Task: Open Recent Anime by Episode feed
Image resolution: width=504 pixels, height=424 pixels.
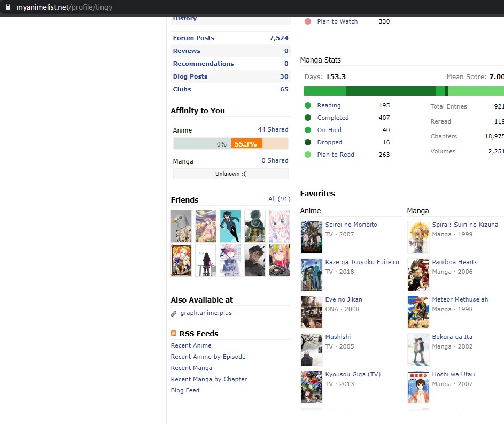Action: (x=208, y=357)
